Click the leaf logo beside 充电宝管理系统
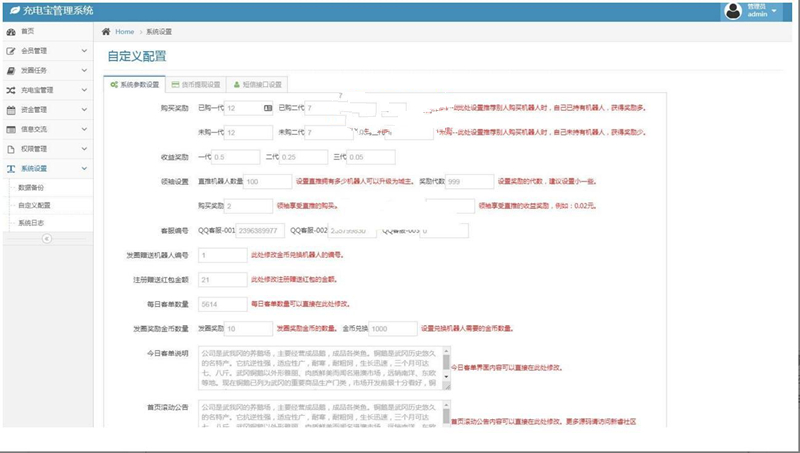The width and height of the screenshot is (800, 453). (x=12, y=10)
